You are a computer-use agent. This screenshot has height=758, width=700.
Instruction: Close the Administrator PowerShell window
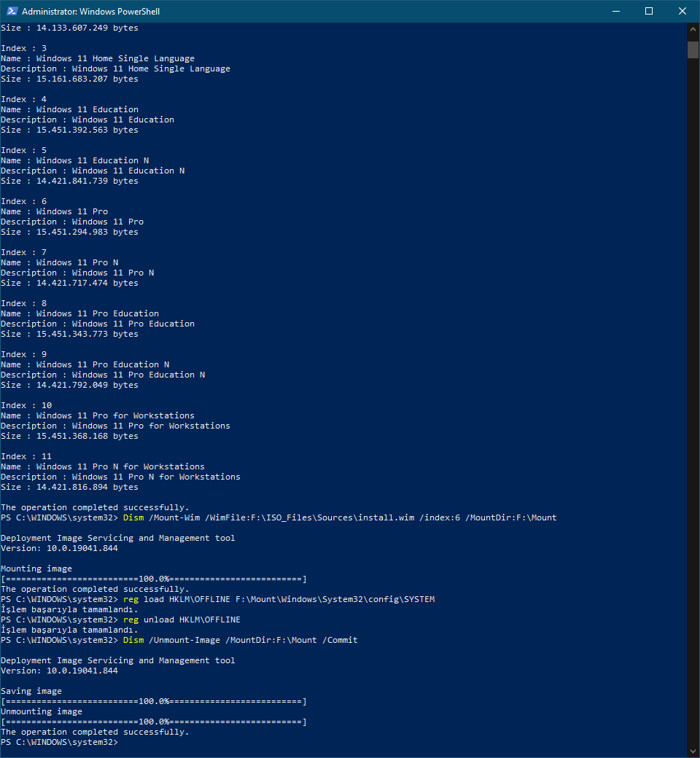coord(682,11)
